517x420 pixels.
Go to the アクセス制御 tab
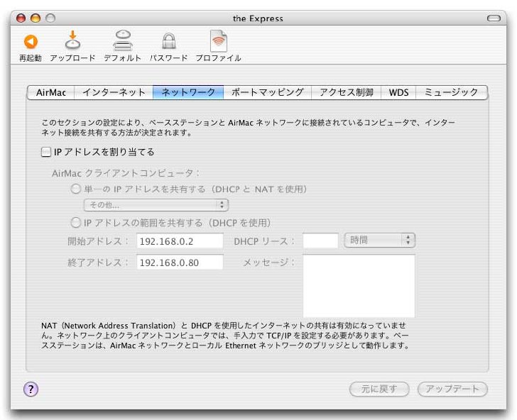347,92
